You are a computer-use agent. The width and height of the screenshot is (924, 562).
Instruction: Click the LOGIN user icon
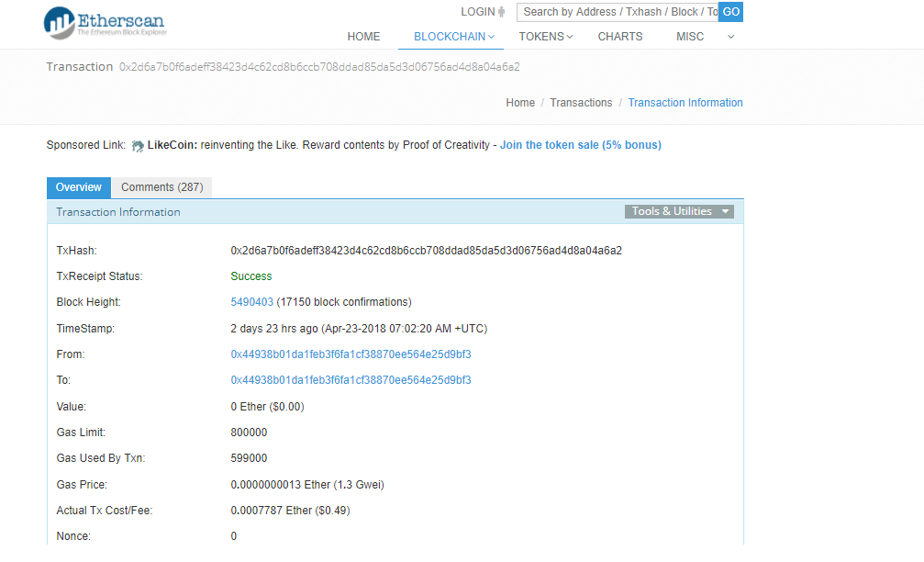point(501,12)
